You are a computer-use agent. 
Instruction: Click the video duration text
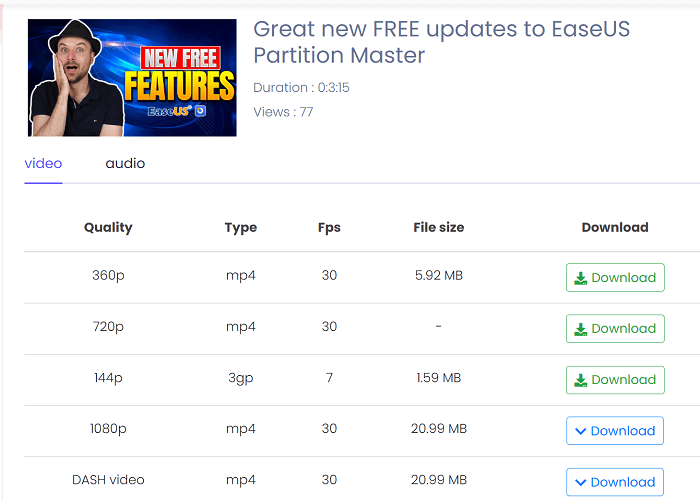coord(301,88)
